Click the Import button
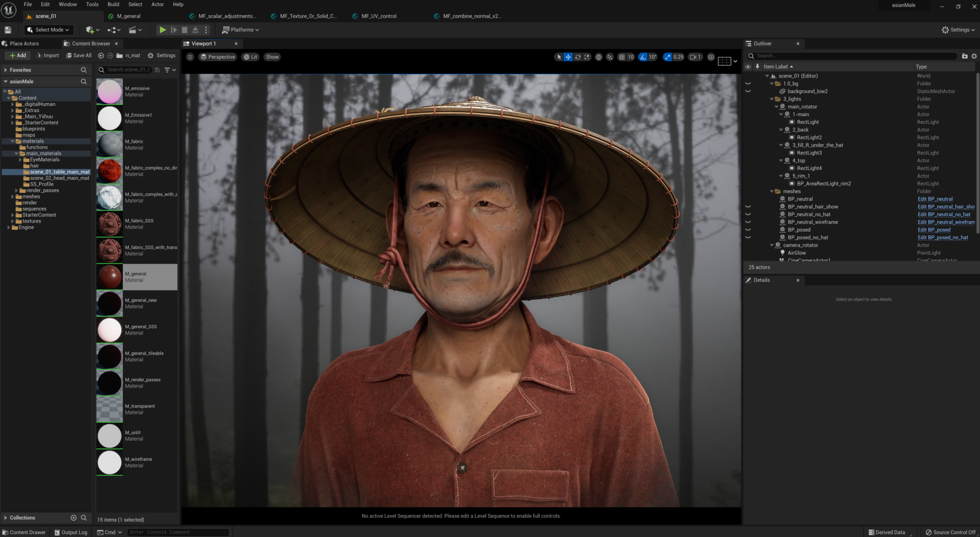The width and height of the screenshot is (980, 537). click(x=48, y=55)
